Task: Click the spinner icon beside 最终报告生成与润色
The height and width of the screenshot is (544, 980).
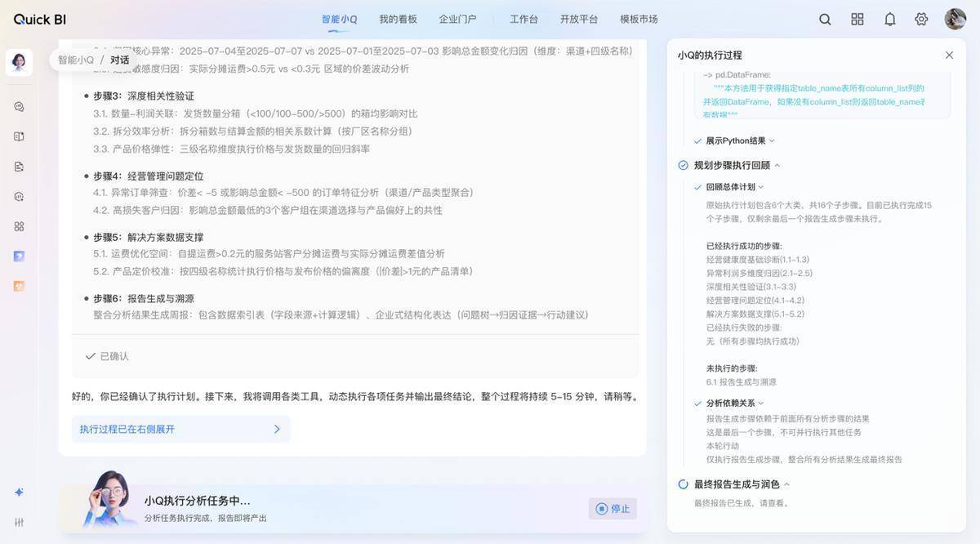Action: click(684, 484)
